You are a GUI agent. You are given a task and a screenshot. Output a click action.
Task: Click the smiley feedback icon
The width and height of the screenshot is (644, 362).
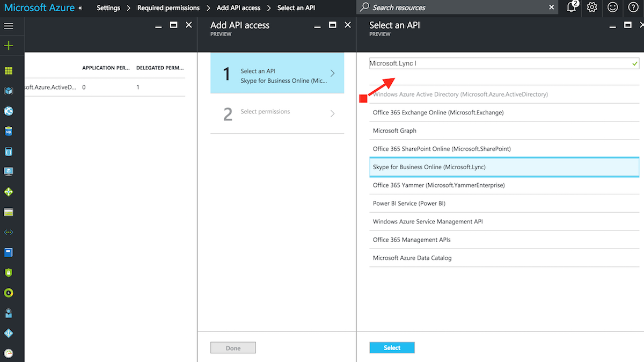pos(612,8)
